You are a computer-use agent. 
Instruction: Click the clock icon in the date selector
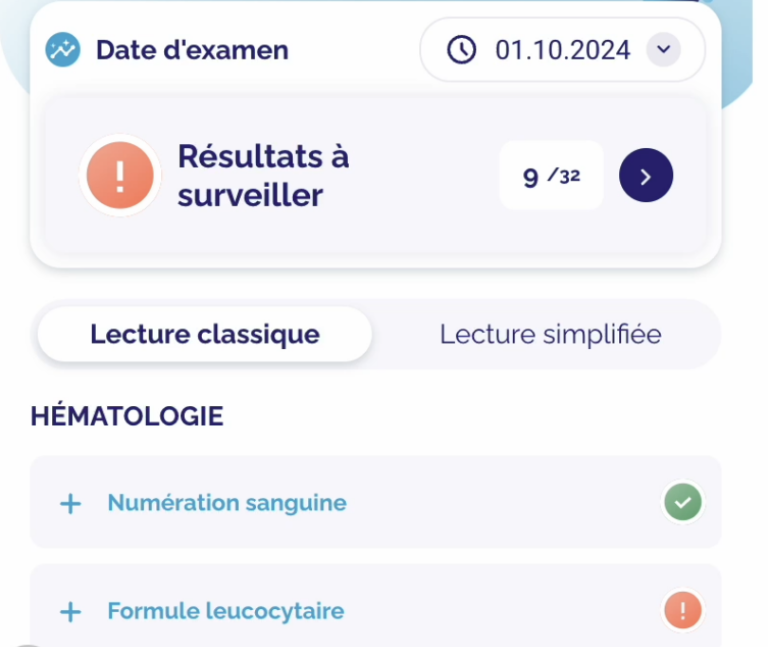pos(461,49)
